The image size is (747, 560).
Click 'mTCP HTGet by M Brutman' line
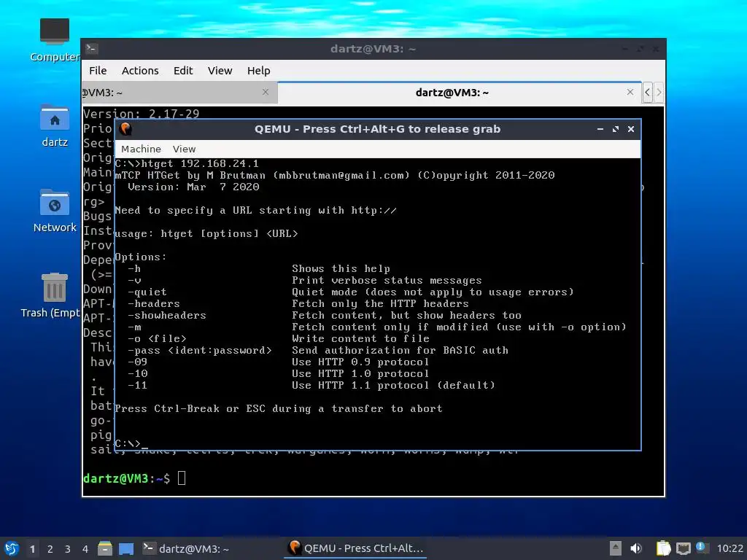(335, 175)
